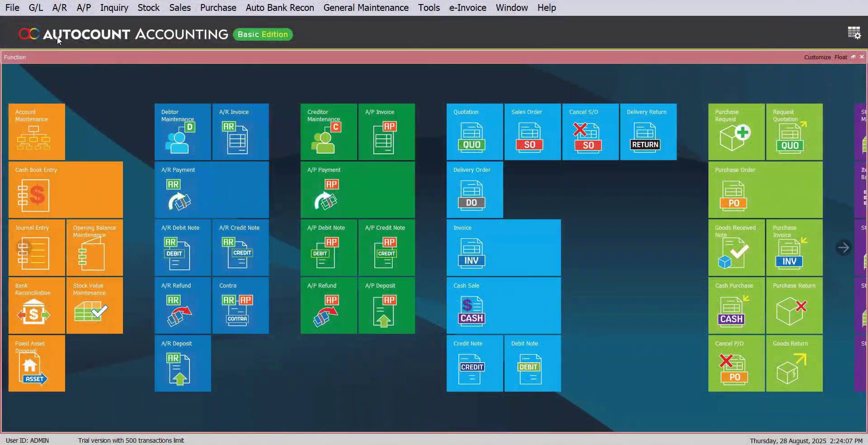Open the Cancel S/O tile

(x=590, y=132)
